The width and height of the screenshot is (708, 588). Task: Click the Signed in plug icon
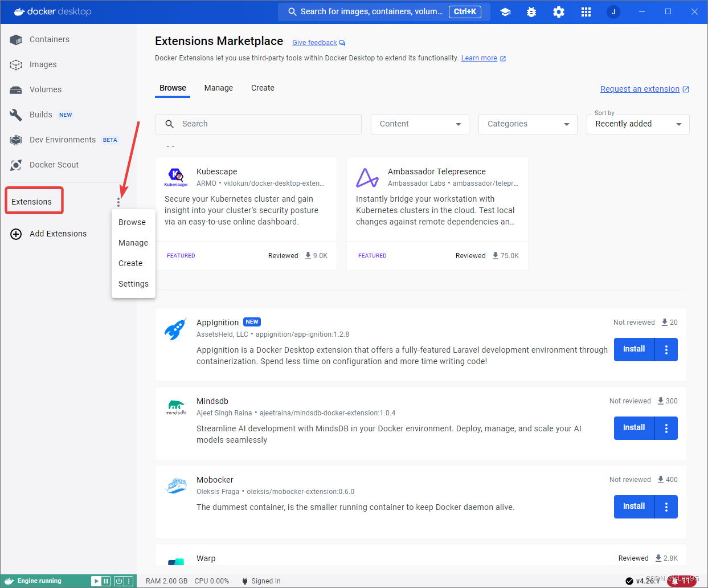(x=245, y=581)
